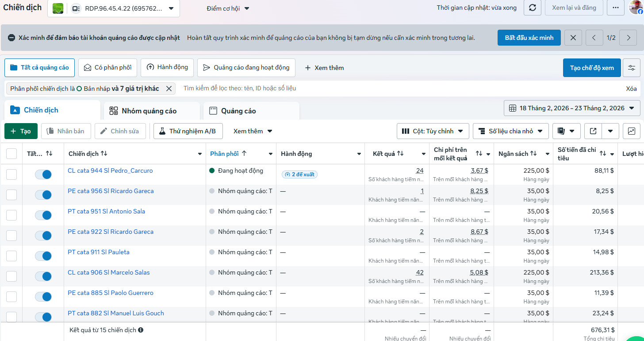Focus the filter search field
Viewport: 644px width, 341px height.
[x=398, y=89]
